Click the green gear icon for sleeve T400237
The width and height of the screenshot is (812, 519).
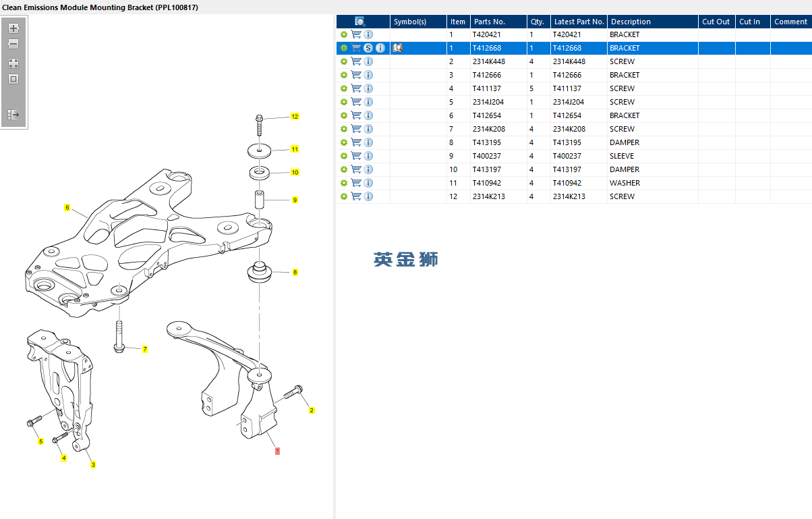pyautogui.click(x=344, y=156)
